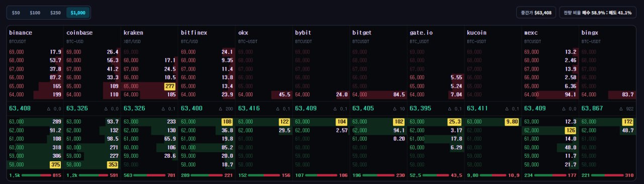Click bitget 64,000 ask value 84.5

pos(399,95)
